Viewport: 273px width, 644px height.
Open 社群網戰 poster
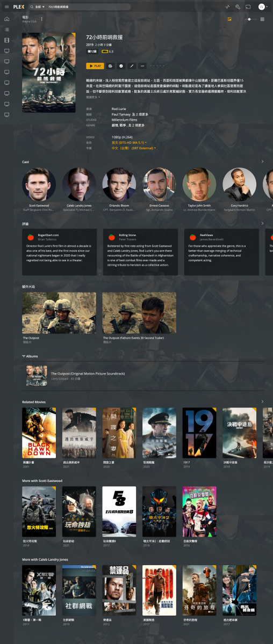click(79, 590)
